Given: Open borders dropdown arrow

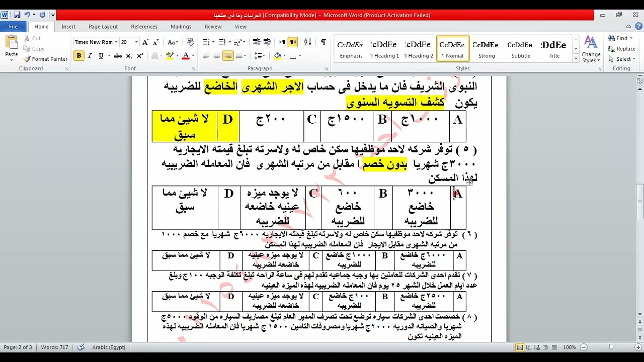Looking at the screenshot, I should pyautogui.click(x=300, y=56).
